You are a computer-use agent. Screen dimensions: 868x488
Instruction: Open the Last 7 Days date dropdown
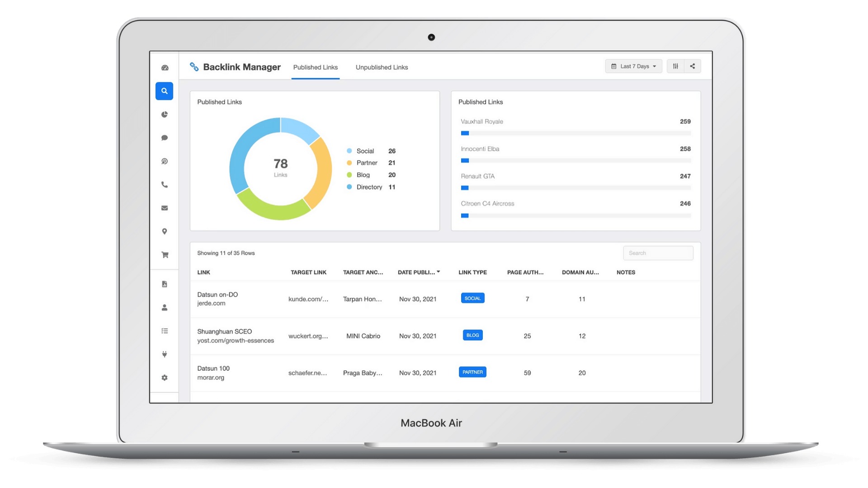tap(634, 66)
